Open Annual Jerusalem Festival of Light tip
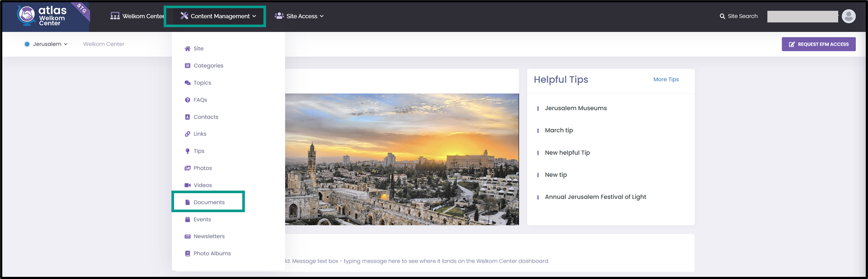Screen dimensions: 868x279 click(x=596, y=197)
